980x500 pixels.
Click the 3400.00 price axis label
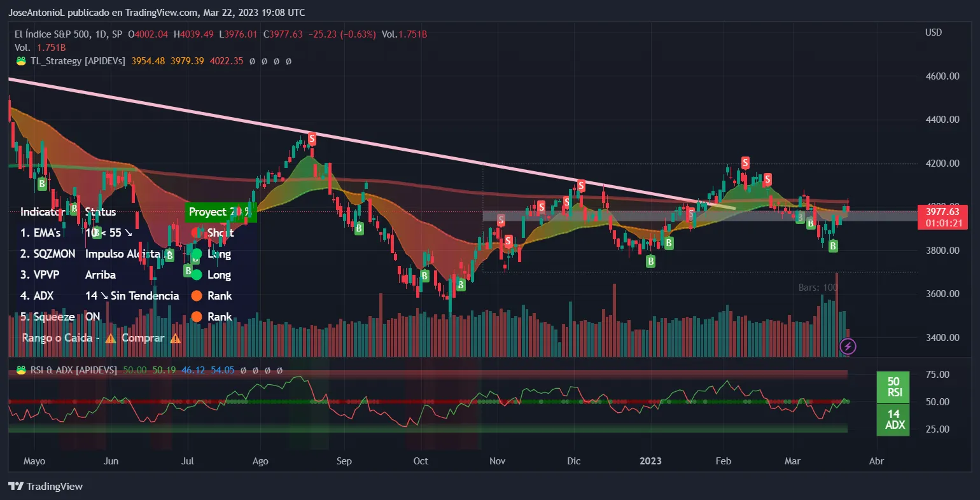pyautogui.click(x=942, y=338)
